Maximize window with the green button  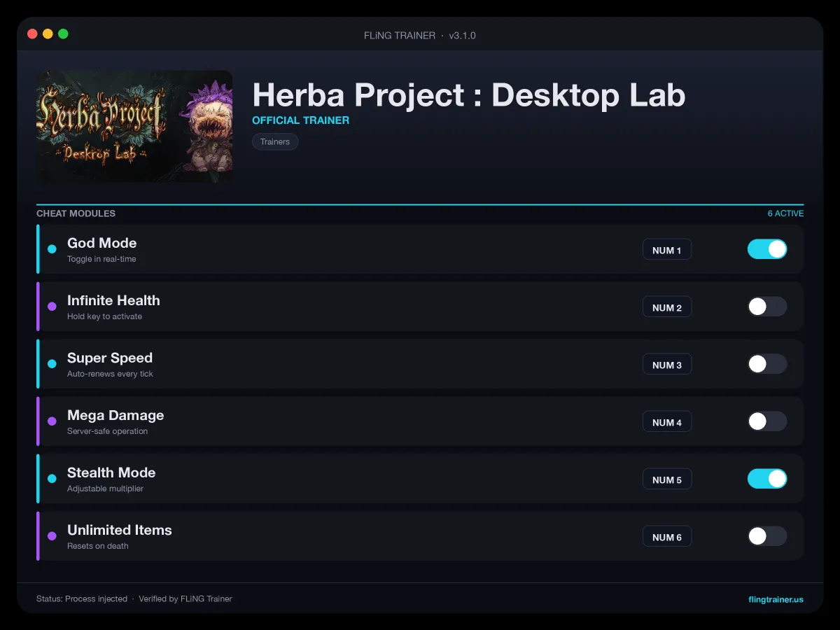tap(63, 34)
